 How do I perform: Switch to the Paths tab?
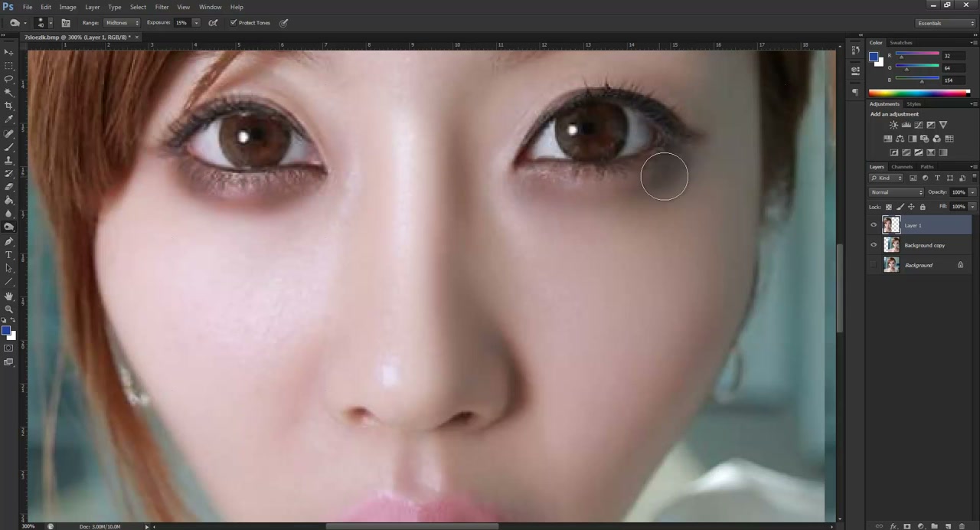(927, 166)
